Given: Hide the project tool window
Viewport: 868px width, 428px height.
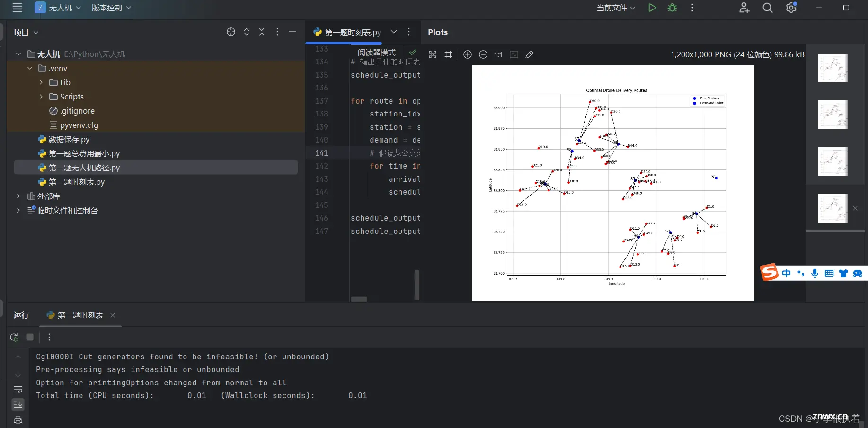Looking at the screenshot, I should tap(292, 32).
